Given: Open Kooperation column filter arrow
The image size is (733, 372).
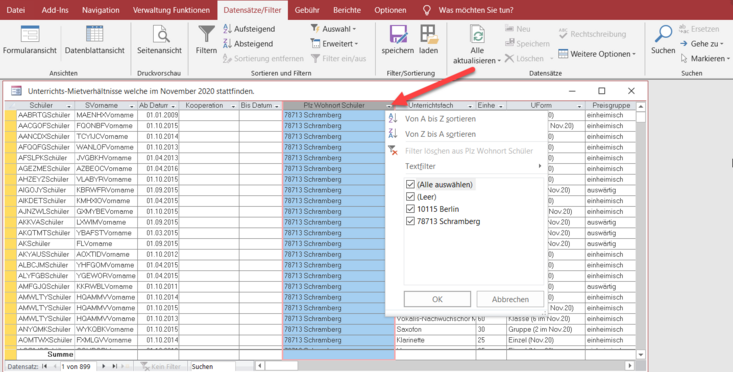Looking at the screenshot, I should [x=234, y=106].
